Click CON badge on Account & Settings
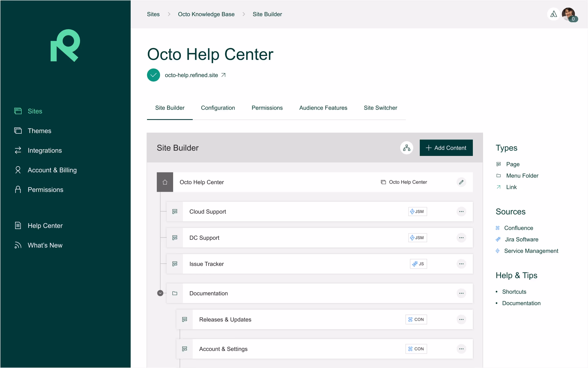This screenshot has height=368, width=588. tap(416, 349)
